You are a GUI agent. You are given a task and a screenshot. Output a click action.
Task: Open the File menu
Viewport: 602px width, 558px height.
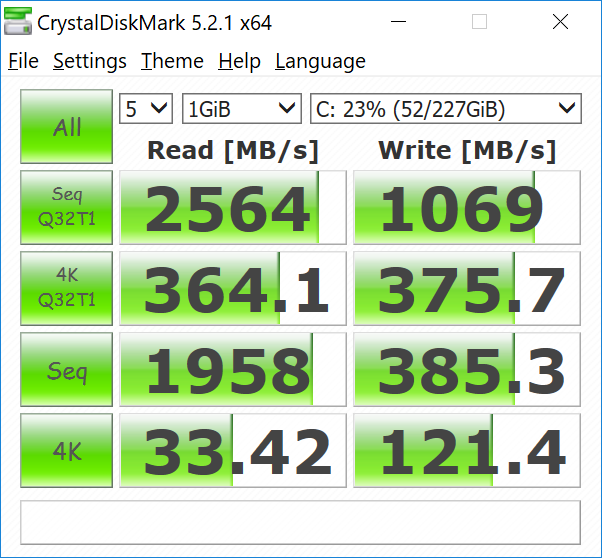pyautogui.click(x=23, y=61)
